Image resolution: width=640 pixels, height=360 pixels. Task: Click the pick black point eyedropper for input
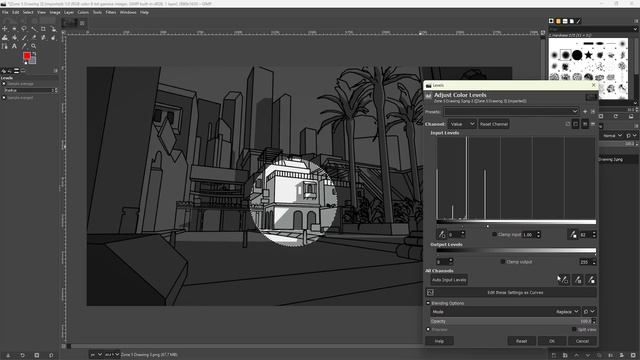441,234
